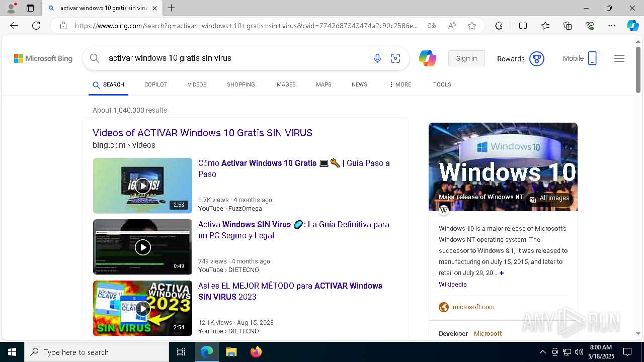The height and width of the screenshot is (362, 644).
Task: Open Bing Copilot colorful icon
Action: click(428, 58)
